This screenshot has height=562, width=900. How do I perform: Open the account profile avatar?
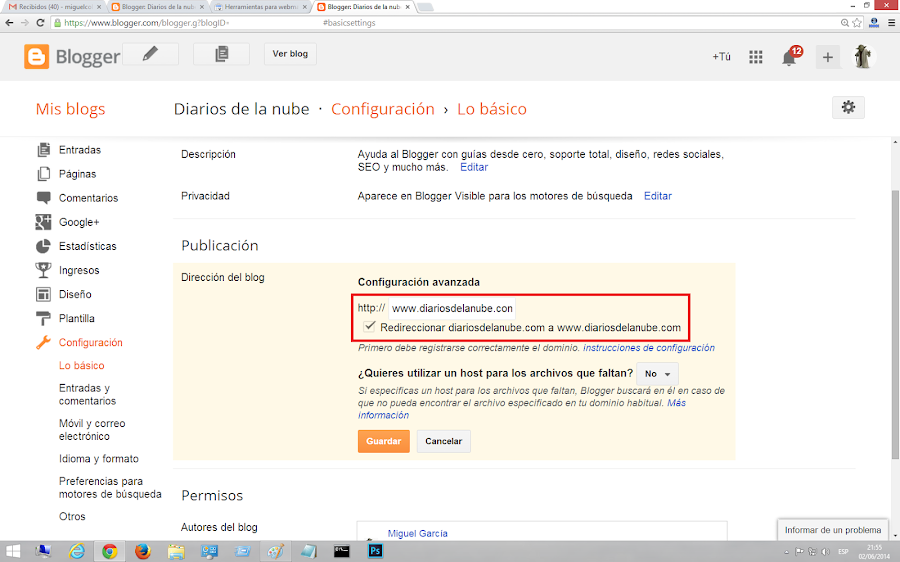coord(863,56)
